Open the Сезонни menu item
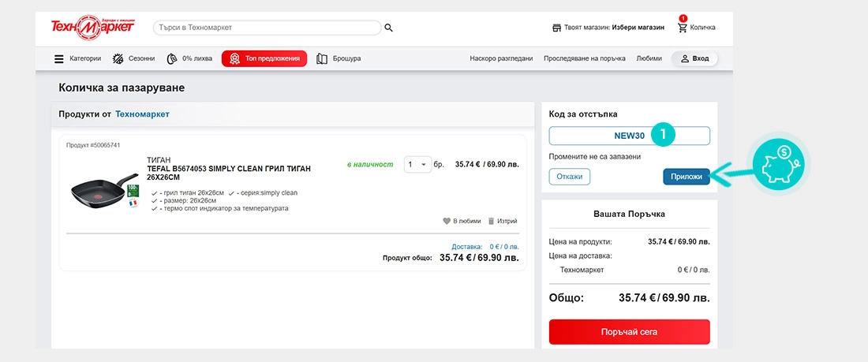The width and height of the screenshot is (868, 362). pos(133,58)
